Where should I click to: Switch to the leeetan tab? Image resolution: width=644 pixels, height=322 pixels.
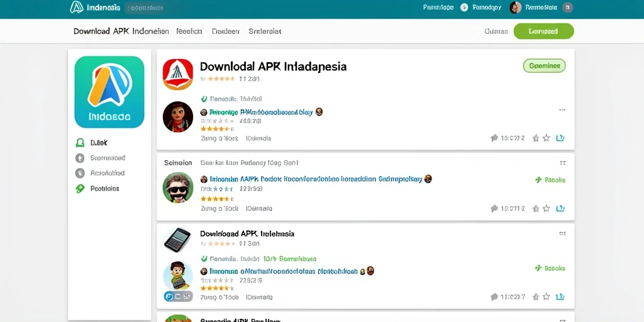pos(189,31)
